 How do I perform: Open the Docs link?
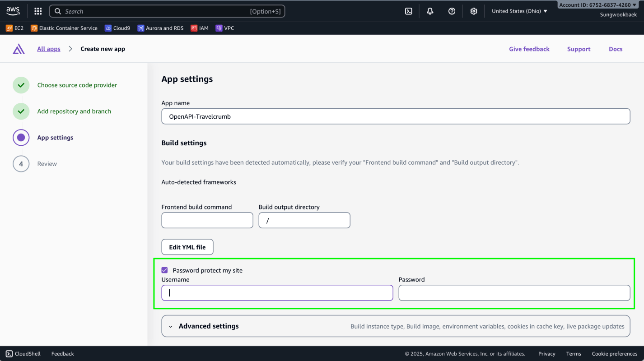point(615,49)
